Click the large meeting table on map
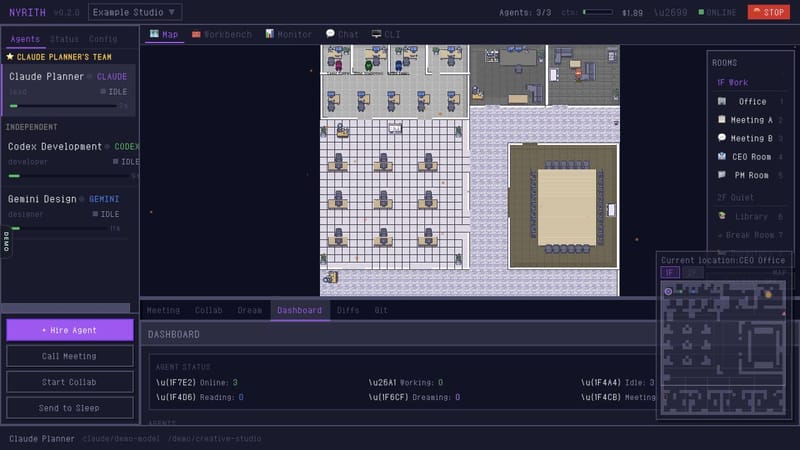The width and height of the screenshot is (800, 450). point(567,208)
